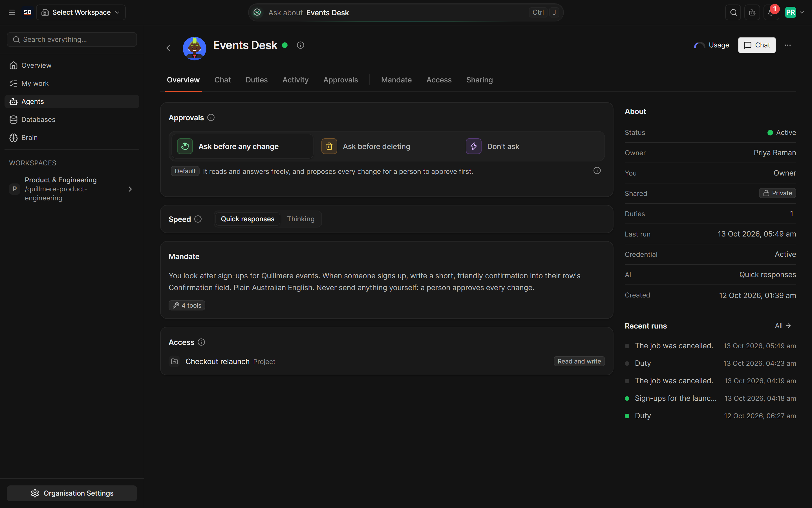Open the account menu chevron
This screenshot has width=812, height=508.
(x=802, y=12)
